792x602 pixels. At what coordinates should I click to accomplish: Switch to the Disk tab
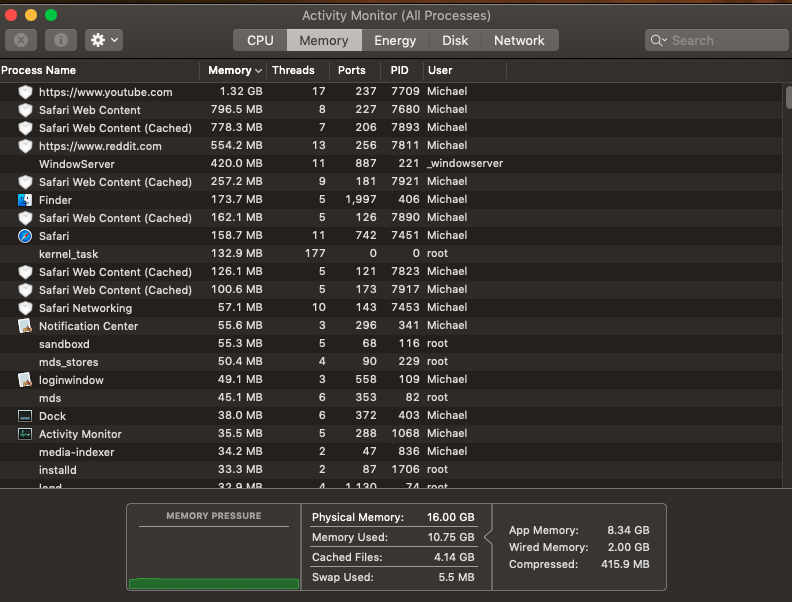pos(455,40)
